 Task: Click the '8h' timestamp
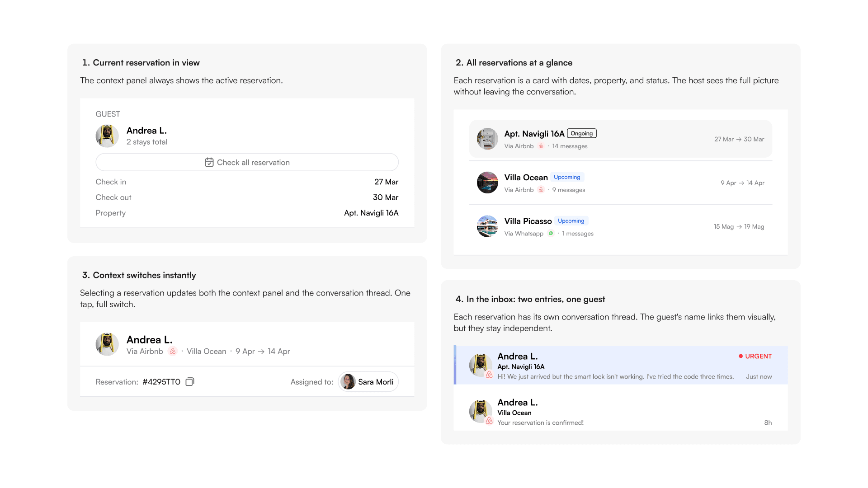point(768,422)
